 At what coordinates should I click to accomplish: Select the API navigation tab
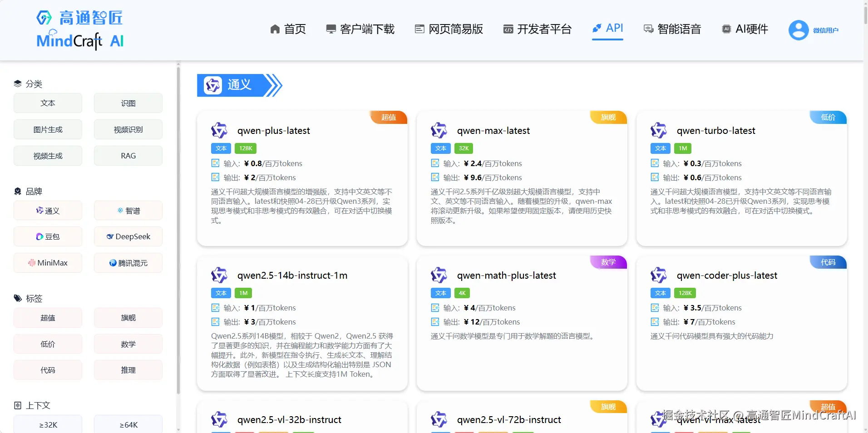pos(607,28)
